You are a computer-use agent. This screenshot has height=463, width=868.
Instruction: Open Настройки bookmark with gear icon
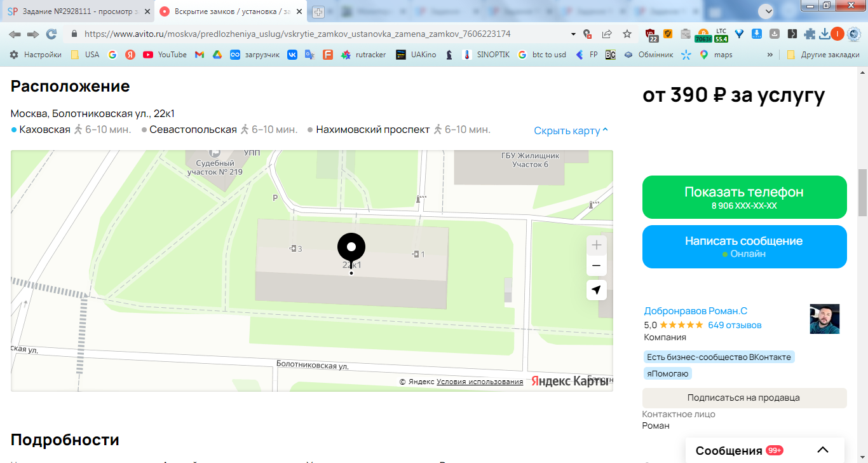(x=36, y=55)
